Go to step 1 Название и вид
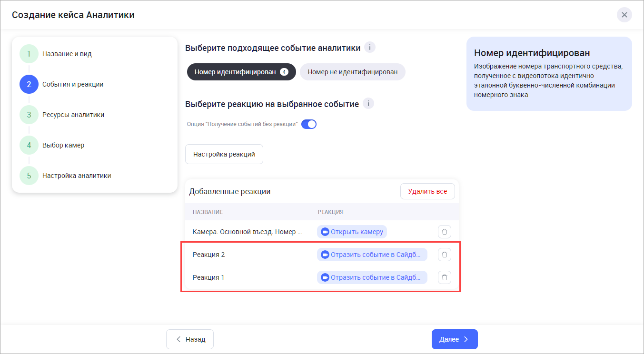This screenshot has width=644, height=354. [67, 54]
